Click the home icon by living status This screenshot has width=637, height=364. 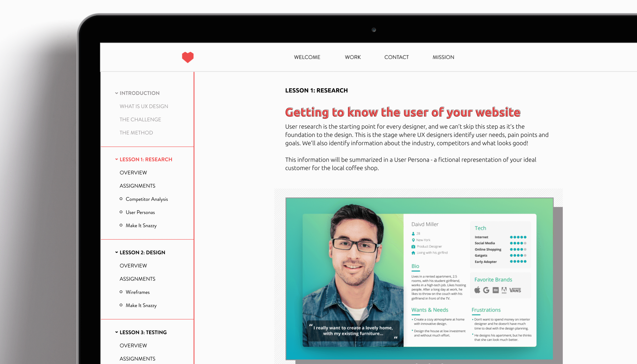(x=413, y=253)
